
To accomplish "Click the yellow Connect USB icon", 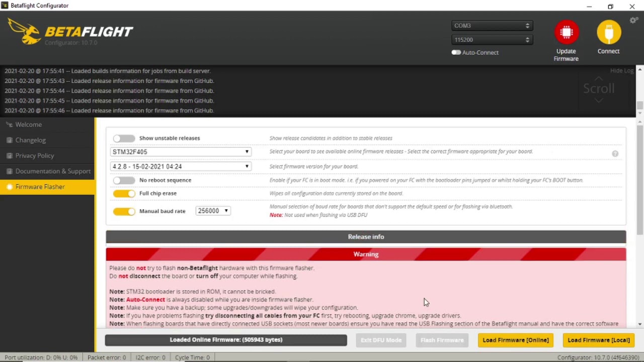I will 609,32.
